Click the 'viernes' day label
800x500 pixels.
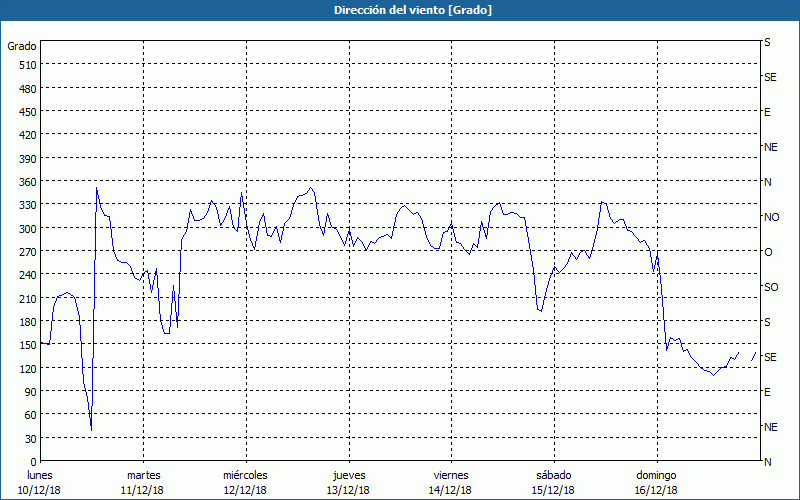(451, 476)
